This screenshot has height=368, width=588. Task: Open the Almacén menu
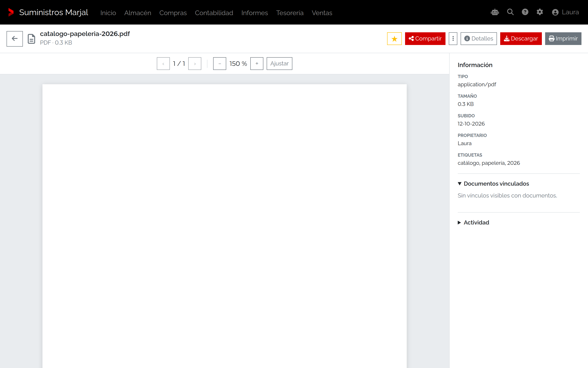tap(138, 13)
